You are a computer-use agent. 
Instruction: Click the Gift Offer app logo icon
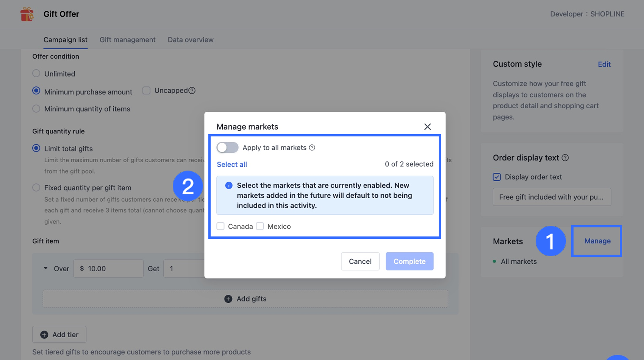[x=27, y=14]
